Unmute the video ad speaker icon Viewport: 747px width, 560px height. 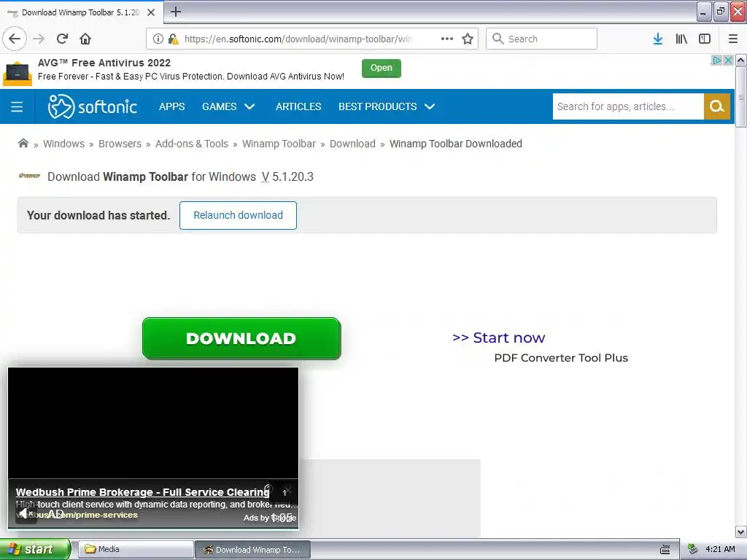click(26, 513)
